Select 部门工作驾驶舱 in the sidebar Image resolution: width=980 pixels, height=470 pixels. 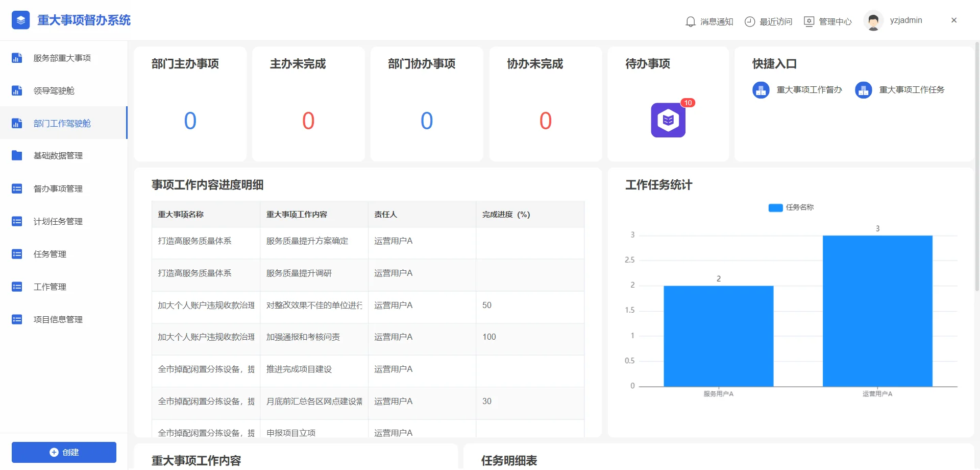tap(63, 123)
